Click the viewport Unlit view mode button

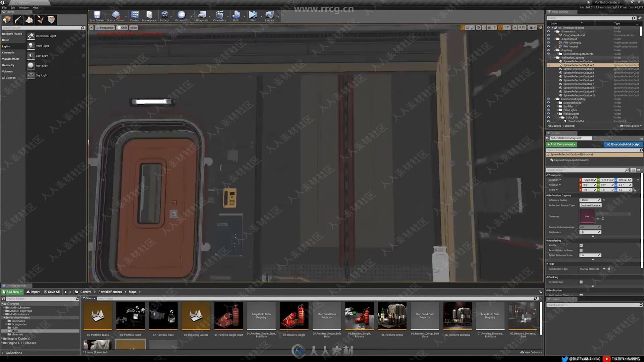coord(122,28)
